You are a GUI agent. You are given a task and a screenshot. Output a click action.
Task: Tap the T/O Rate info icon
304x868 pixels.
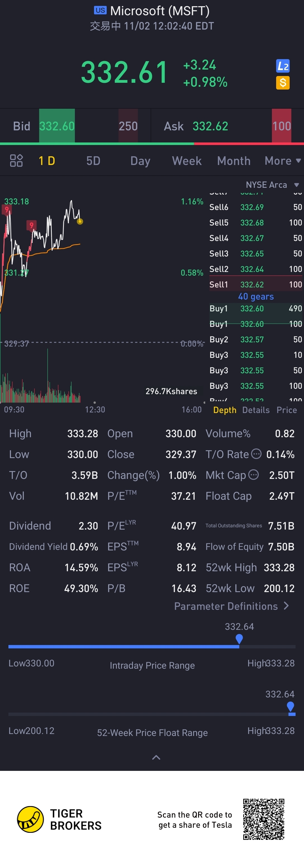click(256, 454)
